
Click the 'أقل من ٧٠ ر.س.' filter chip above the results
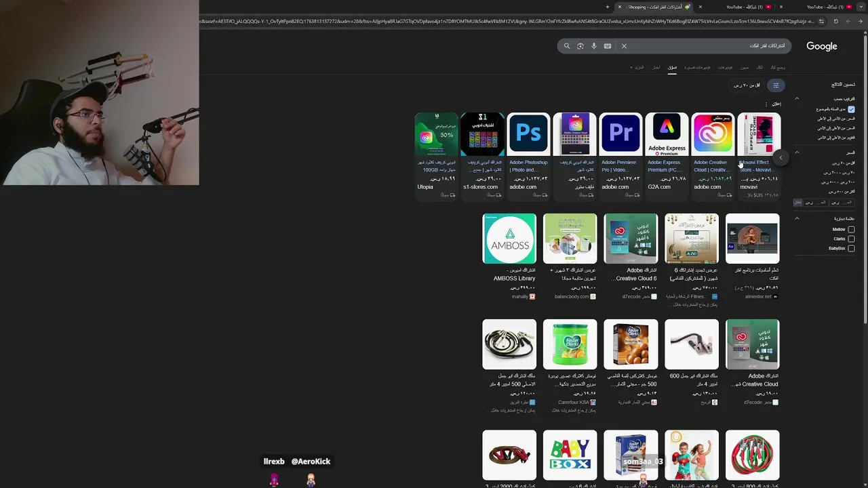747,85
